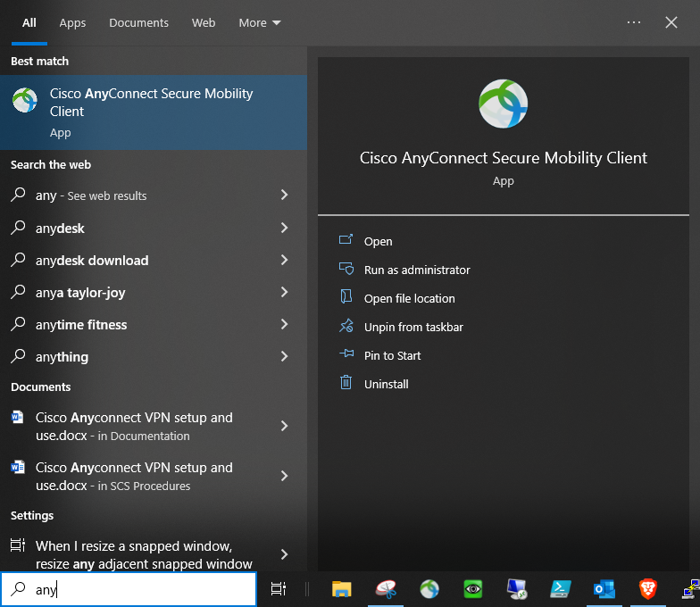
Task: Click the magnifier icon in search box
Action: (x=18, y=589)
